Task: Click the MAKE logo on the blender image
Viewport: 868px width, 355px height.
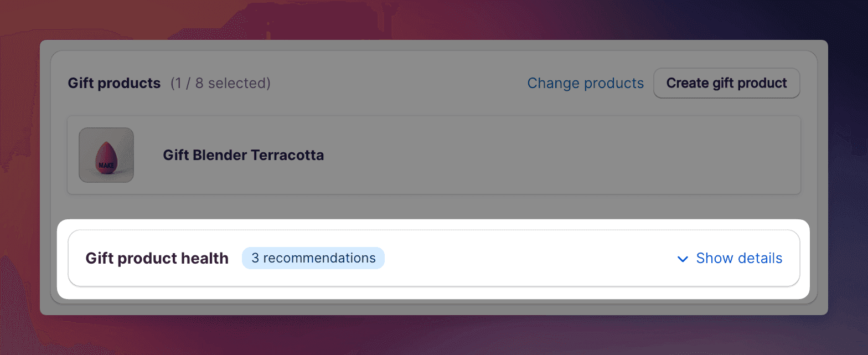Action: coord(106,165)
